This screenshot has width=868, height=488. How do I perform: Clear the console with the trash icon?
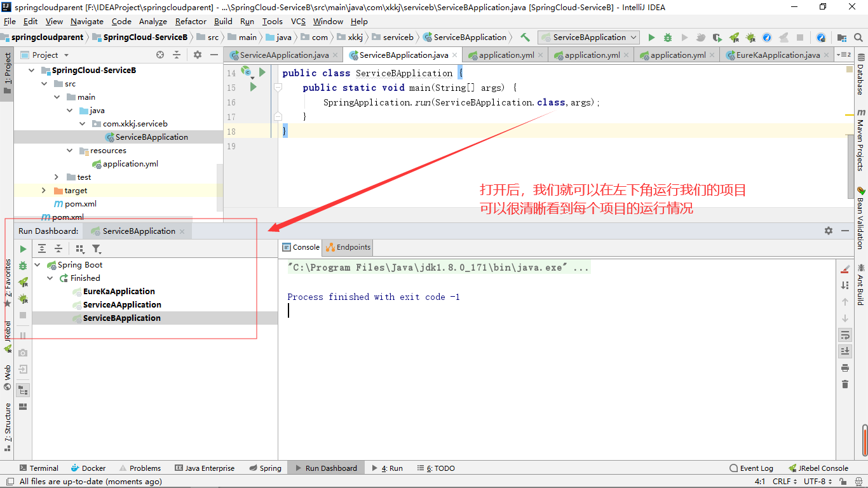click(844, 384)
